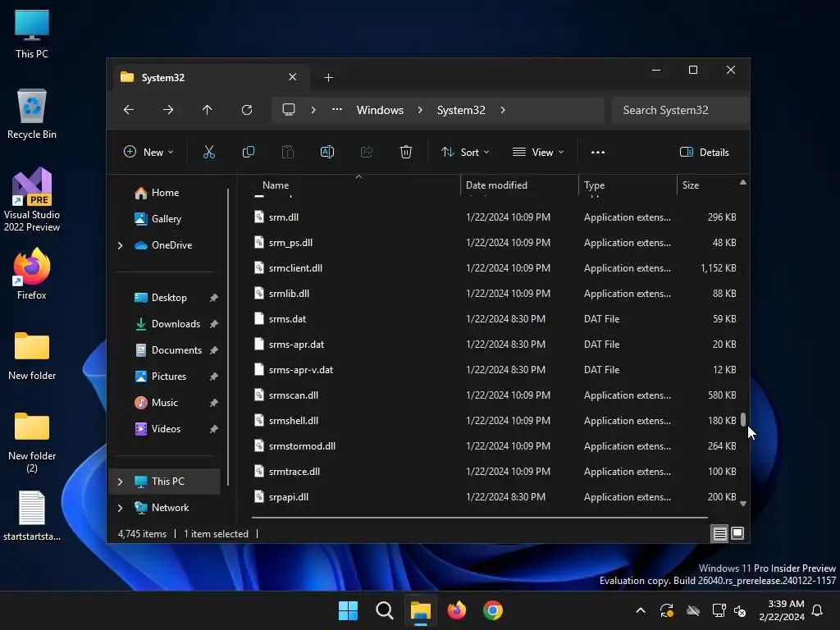Click the Copy icon in toolbar
The width and height of the screenshot is (840, 630).
click(x=248, y=152)
